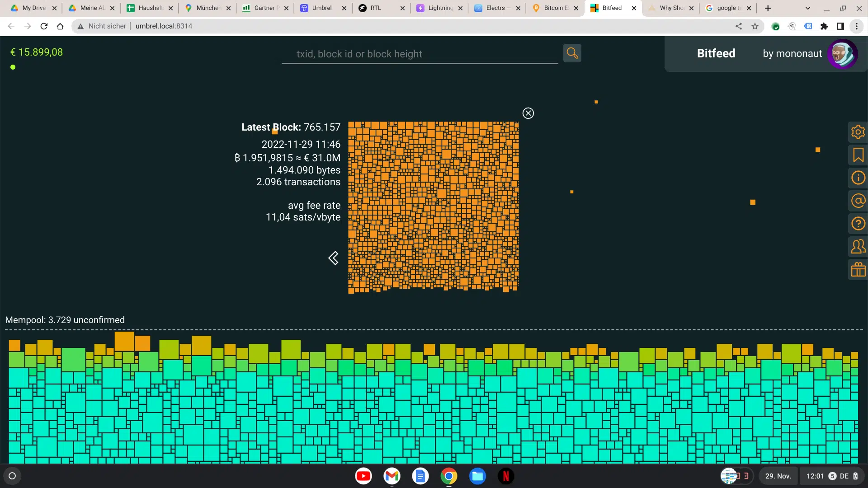
Task: Open YouTube from the shelf
Action: click(x=363, y=476)
